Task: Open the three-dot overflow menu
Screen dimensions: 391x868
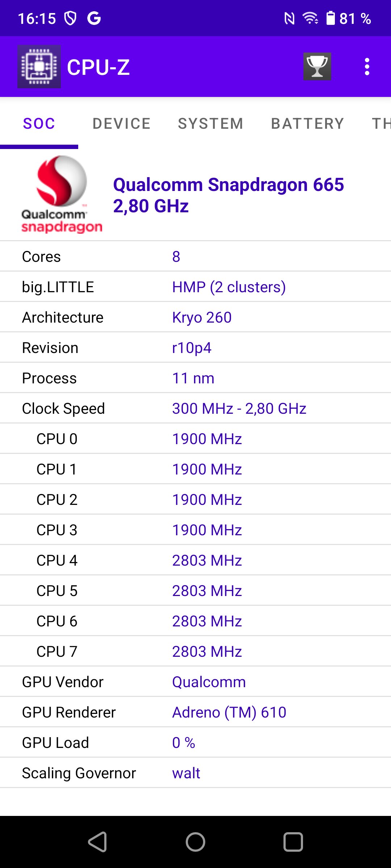Action: [x=367, y=67]
